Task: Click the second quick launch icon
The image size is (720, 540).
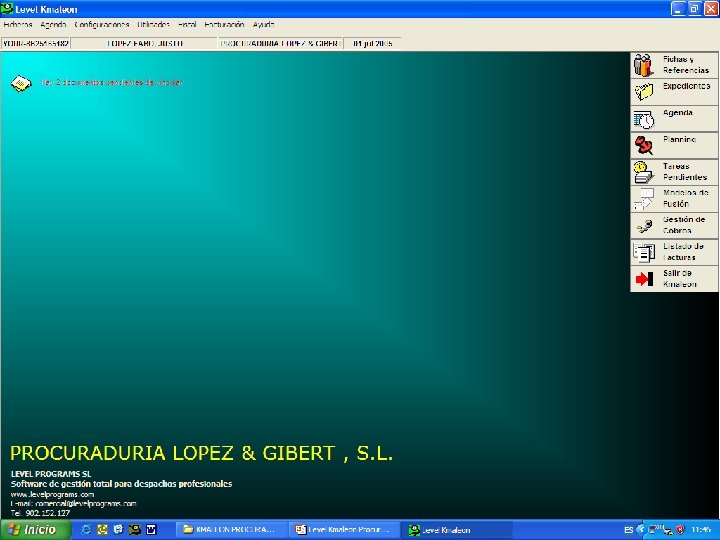Action: (x=102, y=530)
